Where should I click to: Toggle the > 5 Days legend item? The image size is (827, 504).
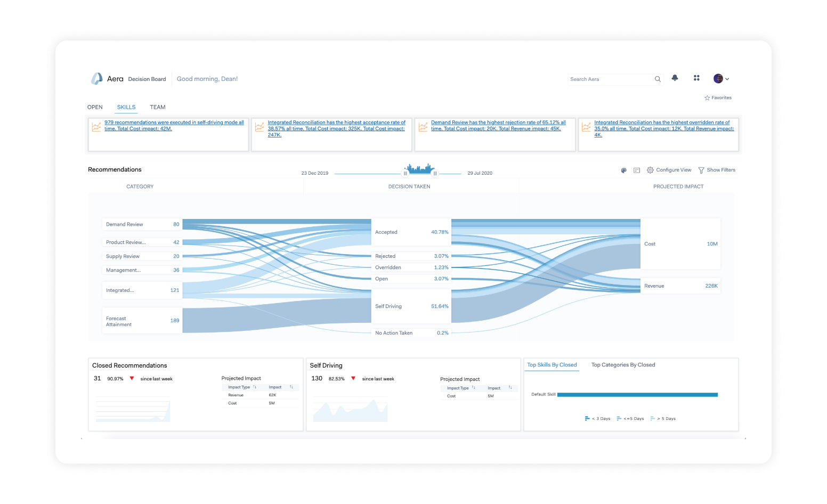(x=663, y=419)
